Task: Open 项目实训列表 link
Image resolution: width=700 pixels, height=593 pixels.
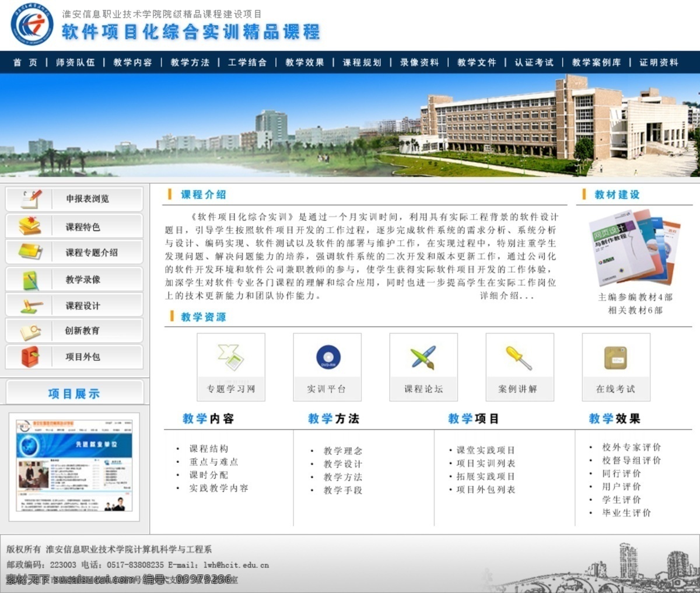Action: click(x=486, y=463)
